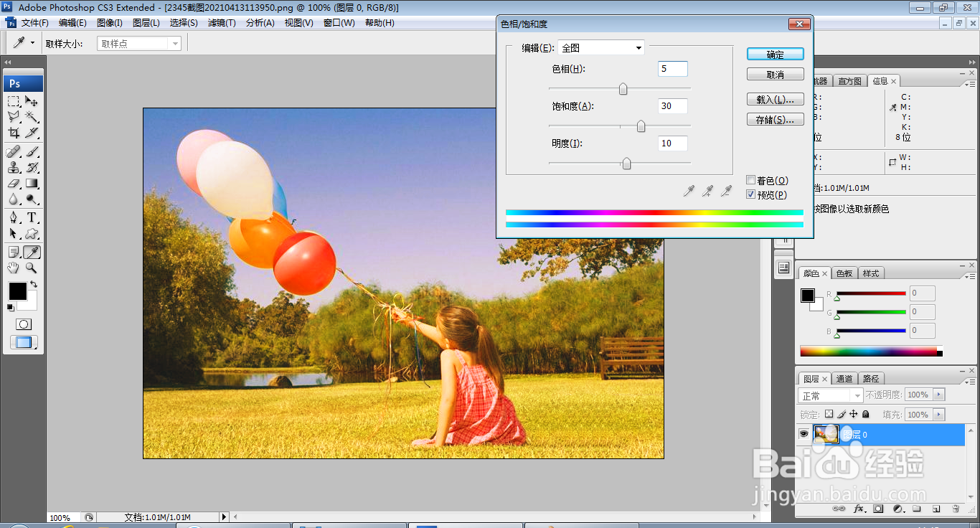Click the add-to-sample eyedropper in dialog

click(707, 191)
